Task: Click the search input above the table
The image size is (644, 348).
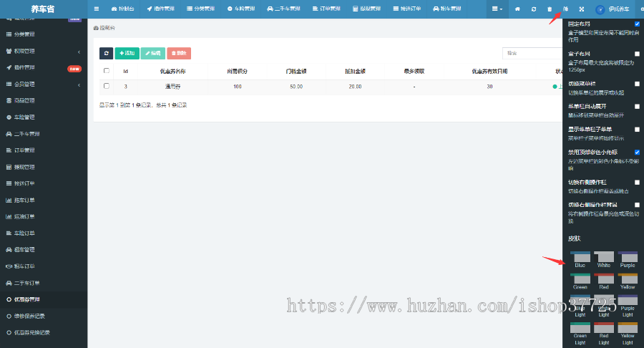Action: 532,54
